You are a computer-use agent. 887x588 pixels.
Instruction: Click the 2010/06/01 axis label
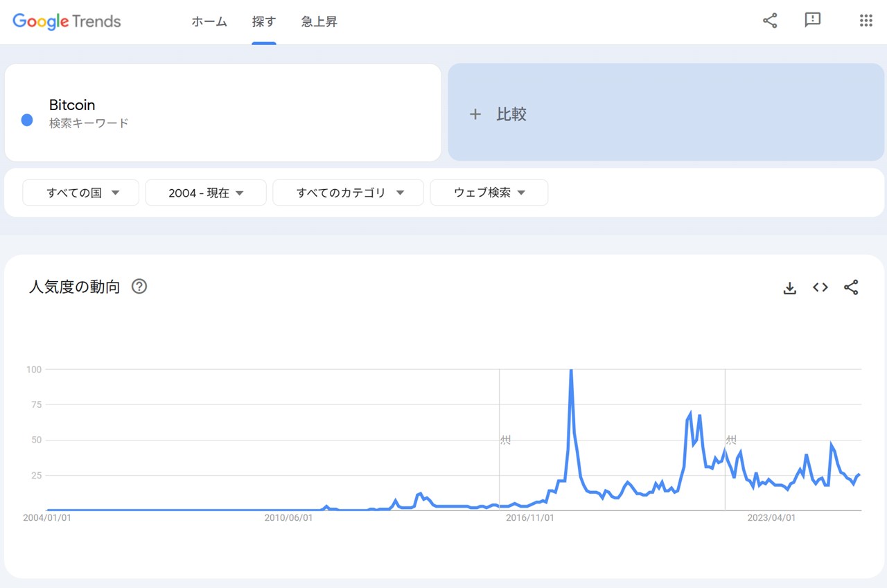289,518
